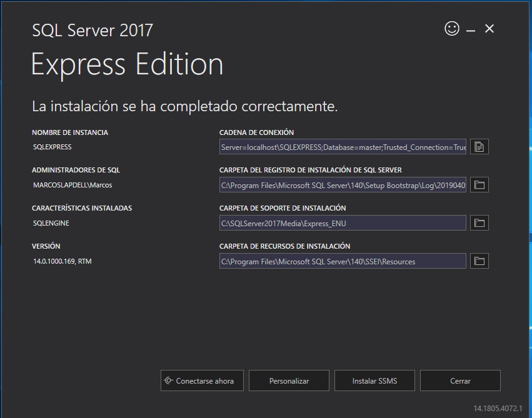
Task: Click the Conectarse ahora button
Action: coord(202,381)
